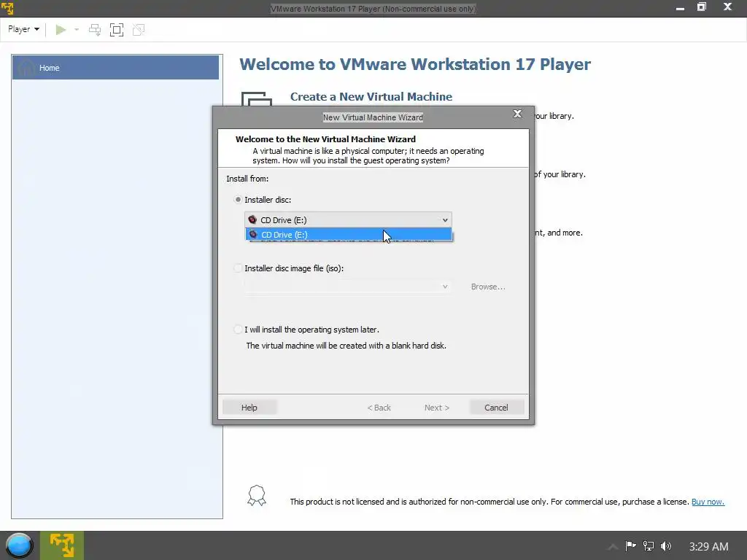Select Installer disc image file (iso) radio button
This screenshot has width=747, height=560.
pyautogui.click(x=238, y=268)
